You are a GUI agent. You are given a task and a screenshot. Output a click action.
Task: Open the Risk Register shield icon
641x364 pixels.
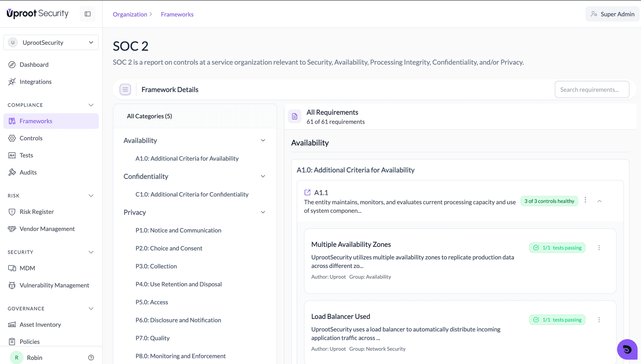[12, 212]
